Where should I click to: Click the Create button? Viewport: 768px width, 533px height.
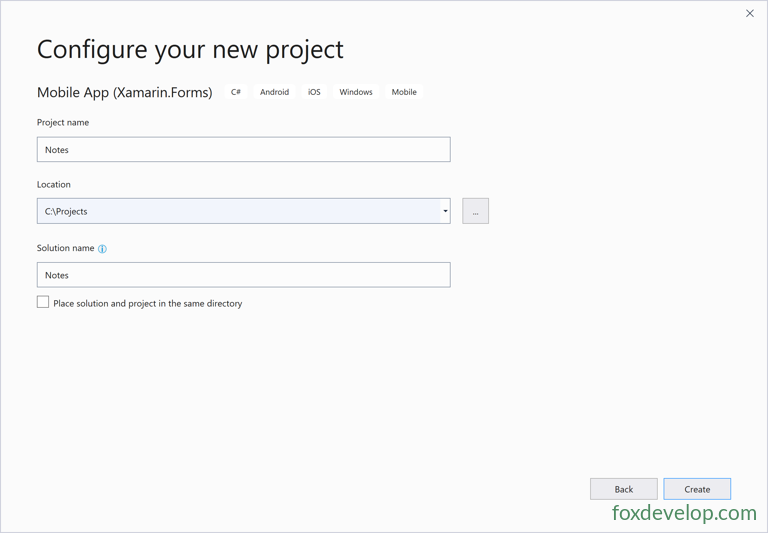tap(697, 489)
